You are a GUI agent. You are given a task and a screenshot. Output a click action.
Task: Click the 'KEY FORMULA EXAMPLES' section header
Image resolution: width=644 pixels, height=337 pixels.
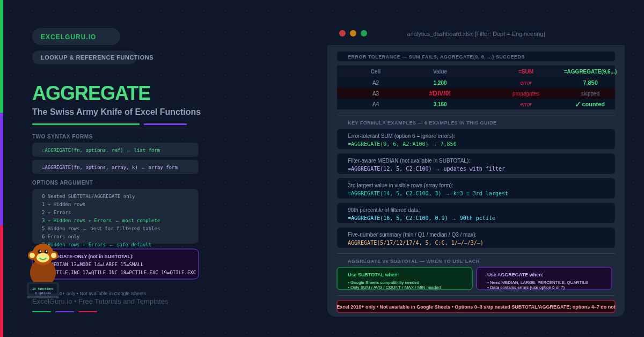click(422, 123)
